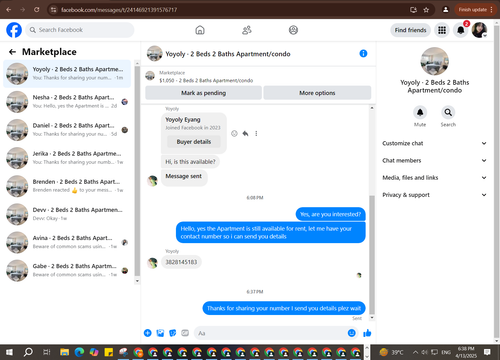Search in conversation magnifier icon
Viewport: 500px width, 360px height.
(448, 113)
